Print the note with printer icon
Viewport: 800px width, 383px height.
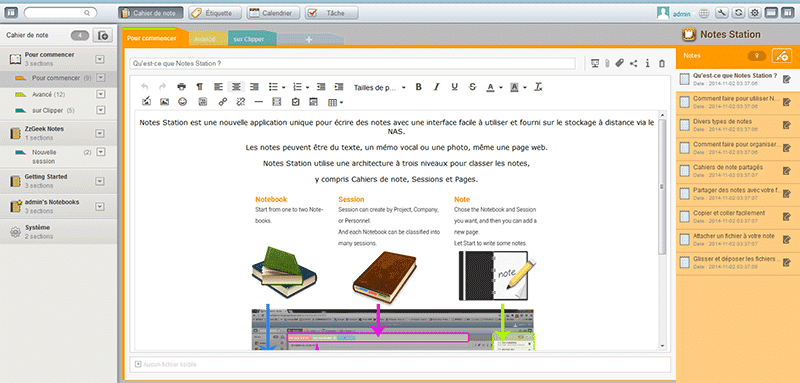pyautogui.click(x=182, y=87)
